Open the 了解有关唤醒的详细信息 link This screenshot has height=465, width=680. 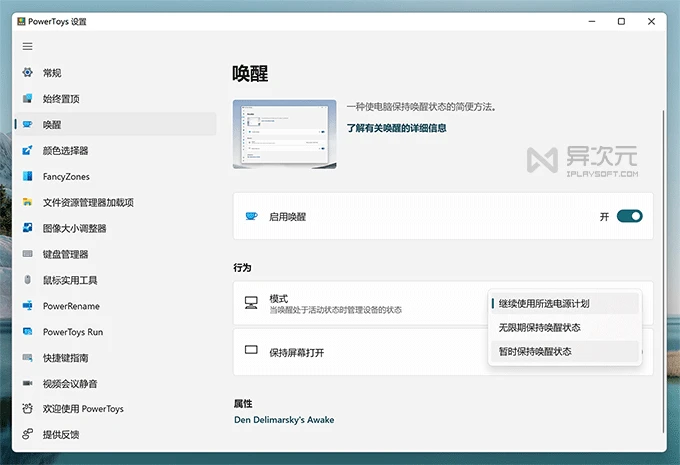point(396,128)
